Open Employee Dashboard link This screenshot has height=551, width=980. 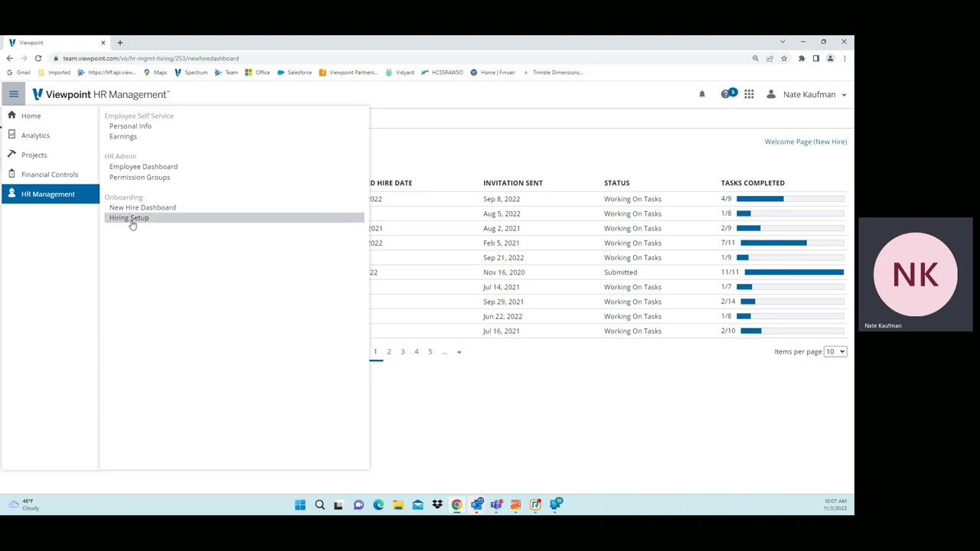(x=143, y=167)
